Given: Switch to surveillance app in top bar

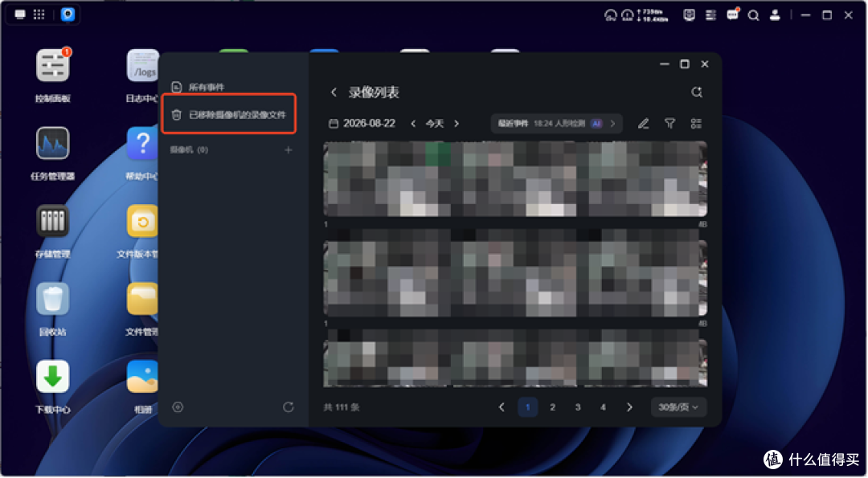Looking at the screenshot, I should pos(68,15).
